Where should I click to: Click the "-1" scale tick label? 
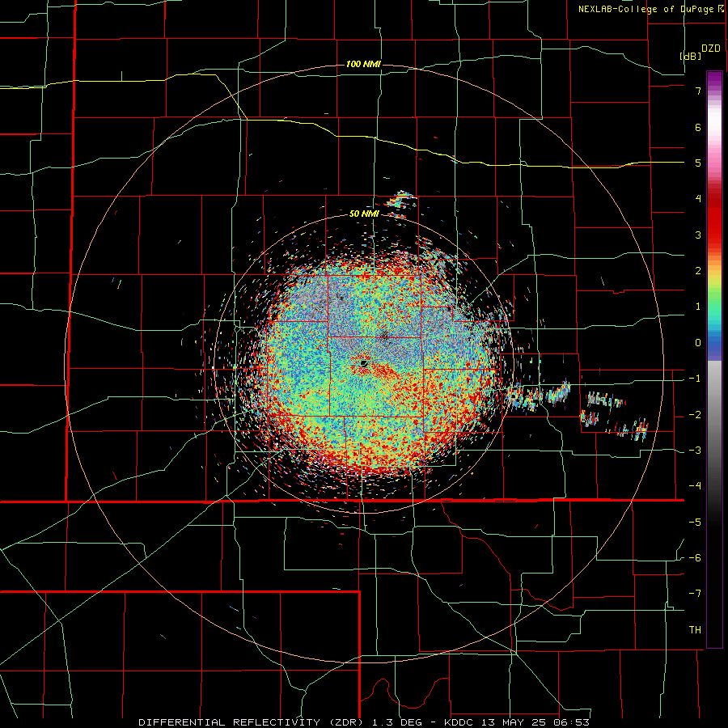[695, 379]
